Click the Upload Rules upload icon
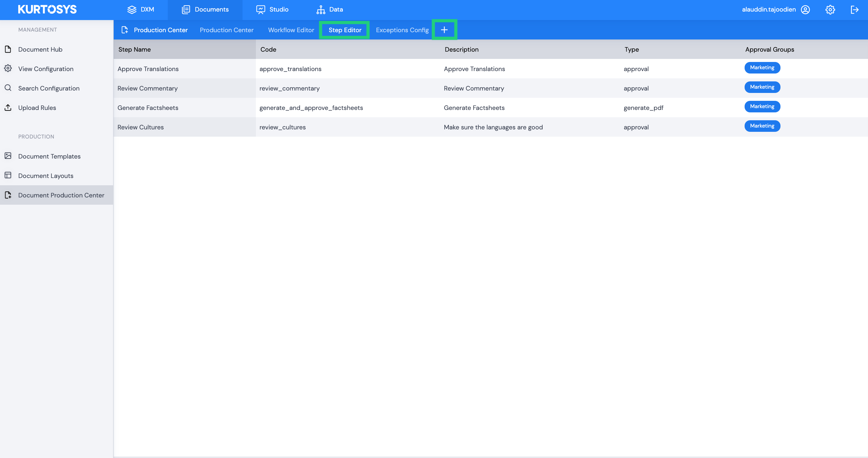This screenshot has width=868, height=458. [8, 108]
